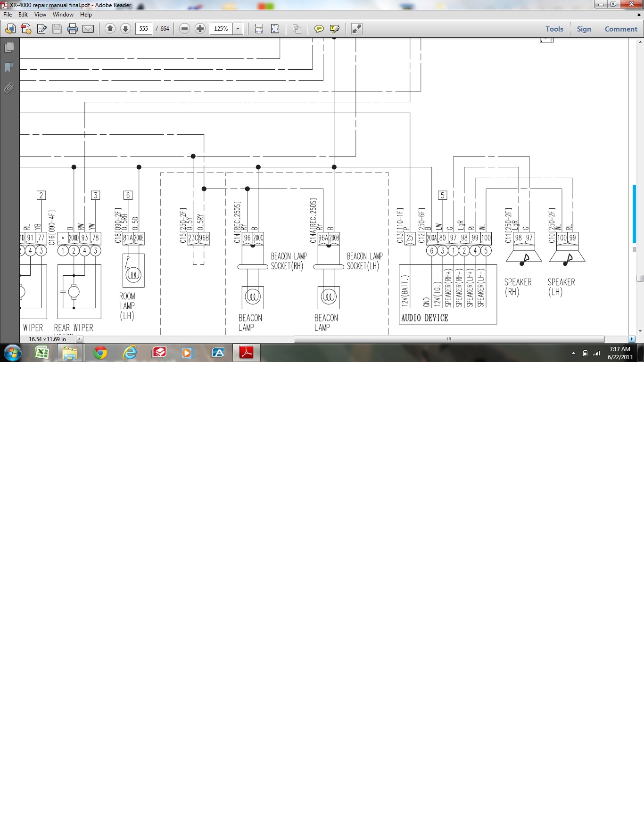
Task: Zoom in using the plus button
Action: coord(200,29)
